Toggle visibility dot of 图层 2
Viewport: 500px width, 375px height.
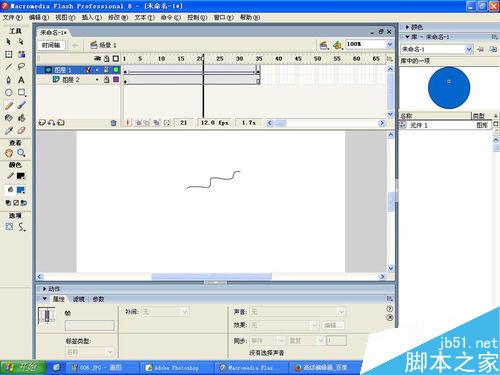(x=97, y=80)
